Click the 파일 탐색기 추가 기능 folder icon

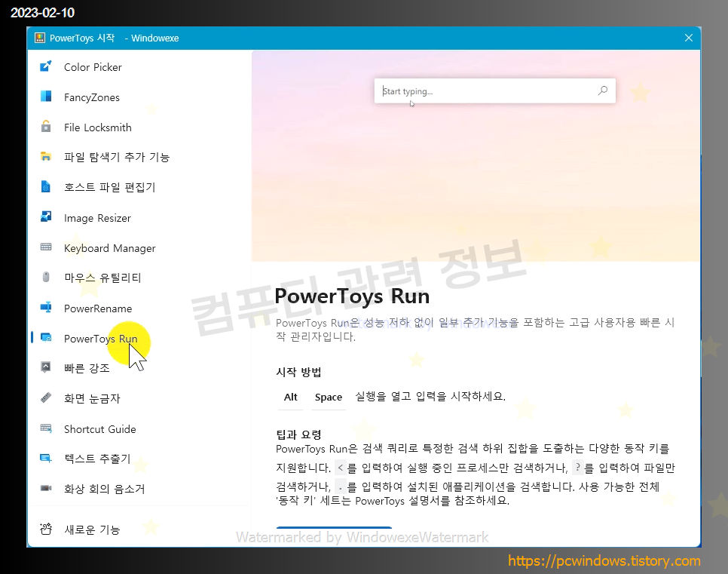(45, 157)
